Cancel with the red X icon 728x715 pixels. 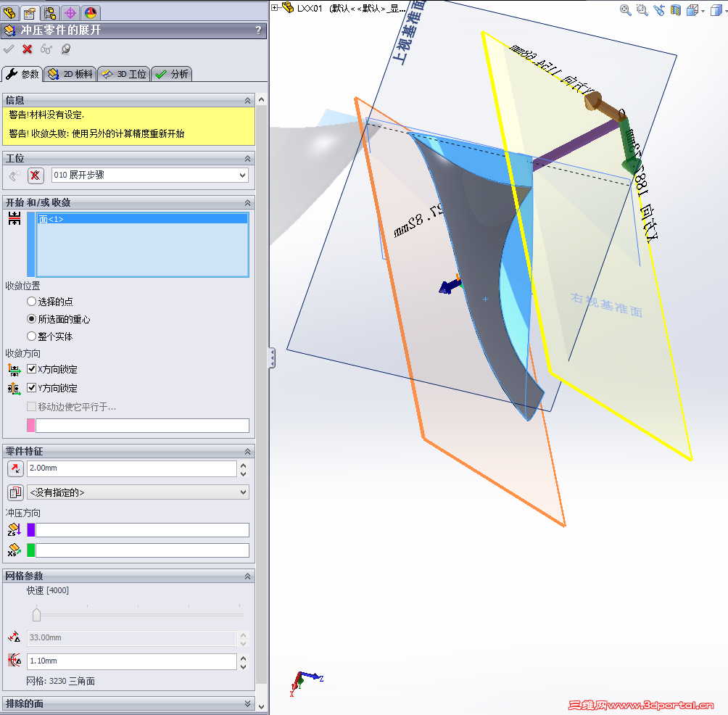(x=28, y=49)
